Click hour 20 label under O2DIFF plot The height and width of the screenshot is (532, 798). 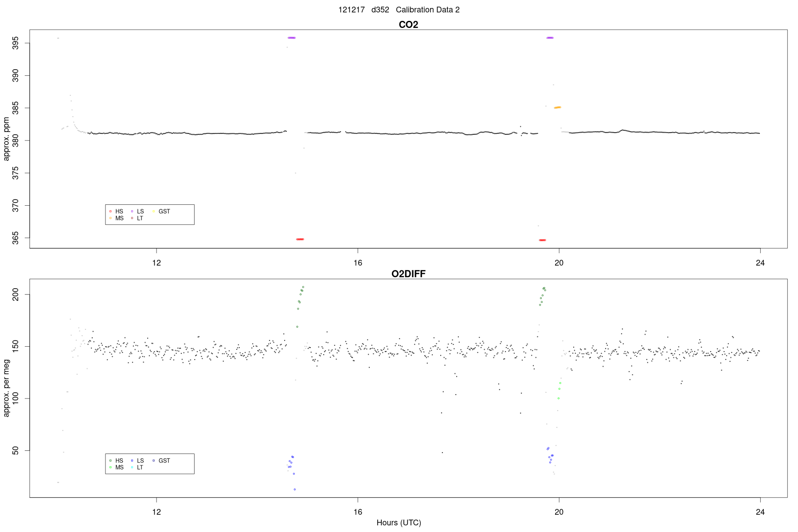559,512
